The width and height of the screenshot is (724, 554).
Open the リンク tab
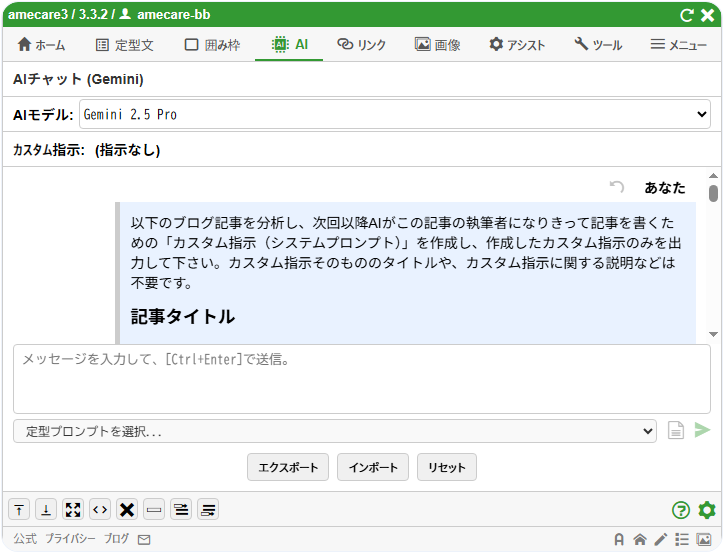coord(362,45)
